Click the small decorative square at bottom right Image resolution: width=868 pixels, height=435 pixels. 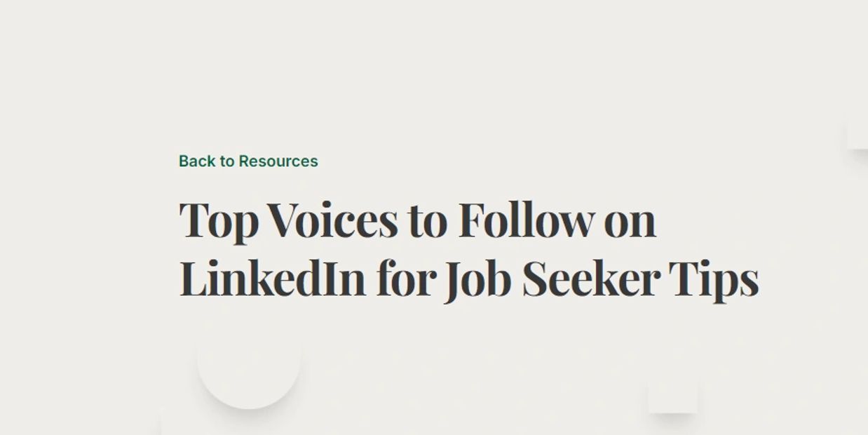pyautogui.click(x=672, y=397)
